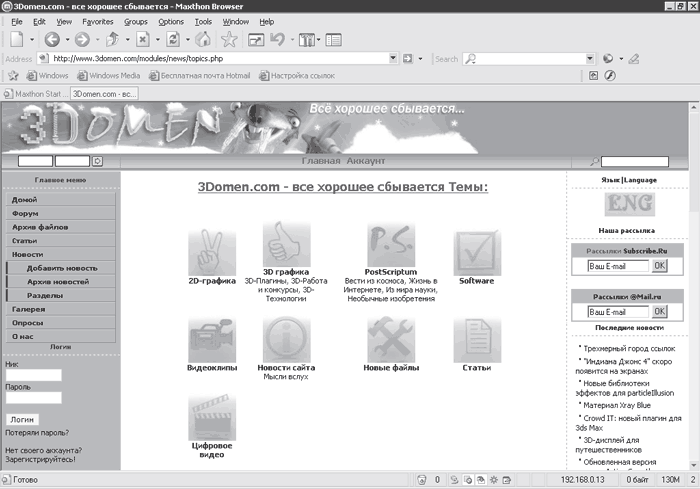Click the Home toolbar icon
The height and width of the screenshot is (489, 700).
pos(202,40)
